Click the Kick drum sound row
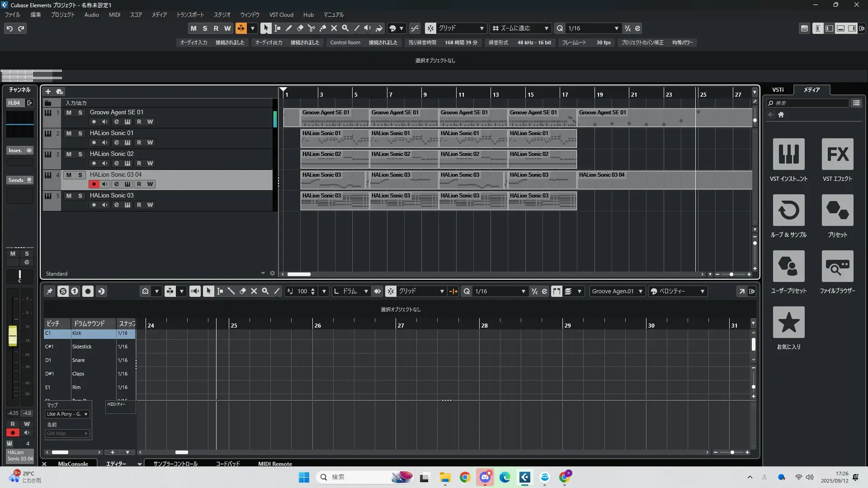The image size is (868, 488). (x=93, y=333)
